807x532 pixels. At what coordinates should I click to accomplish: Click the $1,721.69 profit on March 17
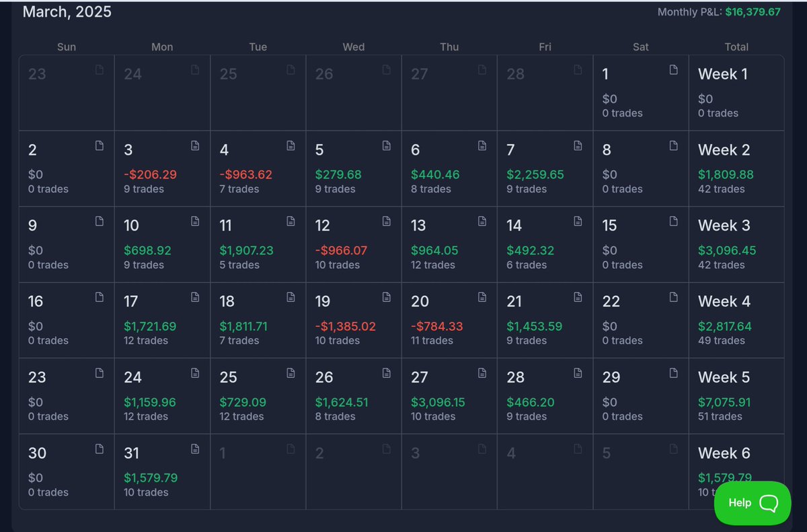[150, 326]
